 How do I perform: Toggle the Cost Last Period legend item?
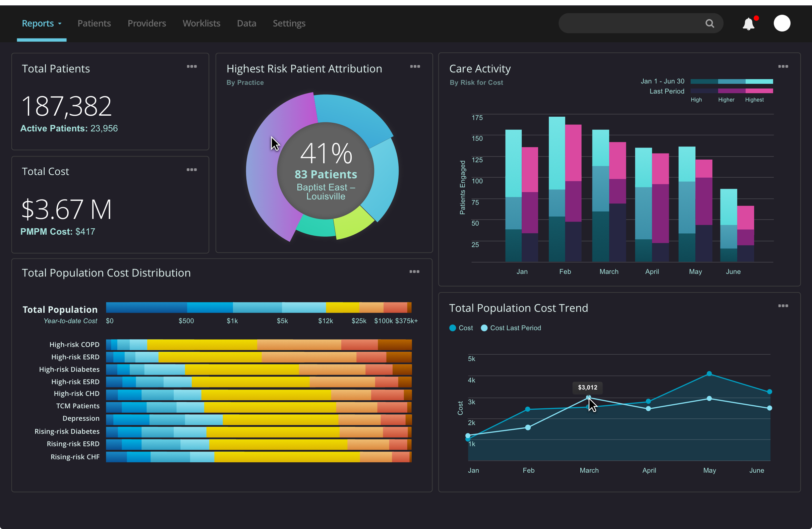(511, 328)
